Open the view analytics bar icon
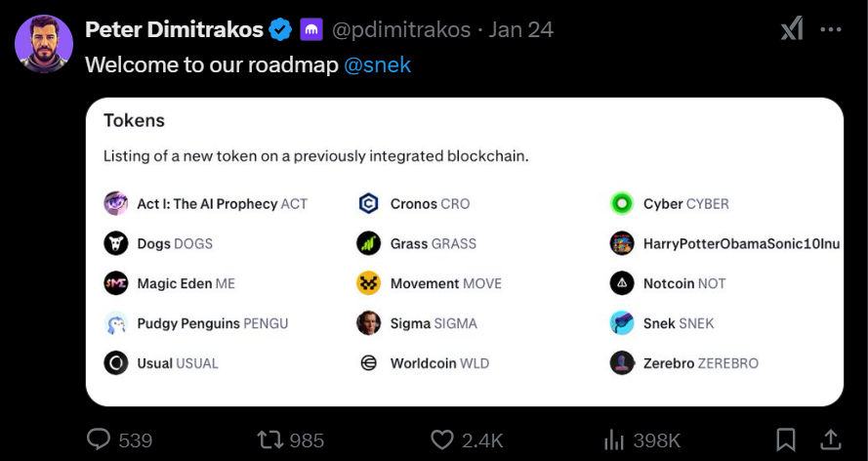This screenshot has height=461, width=868. pos(614,440)
